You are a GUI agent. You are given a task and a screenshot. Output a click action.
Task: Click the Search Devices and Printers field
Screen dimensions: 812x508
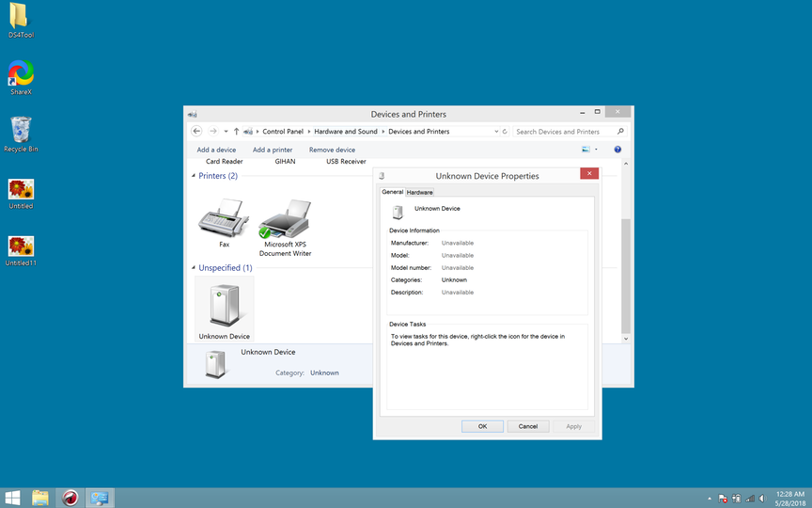tap(566, 132)
